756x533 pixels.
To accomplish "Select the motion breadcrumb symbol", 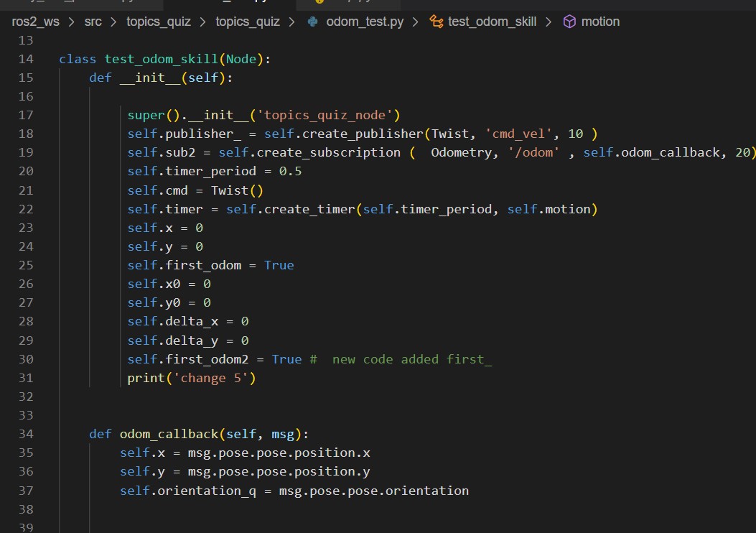I will pyautogui.click(x=600, y=22).
